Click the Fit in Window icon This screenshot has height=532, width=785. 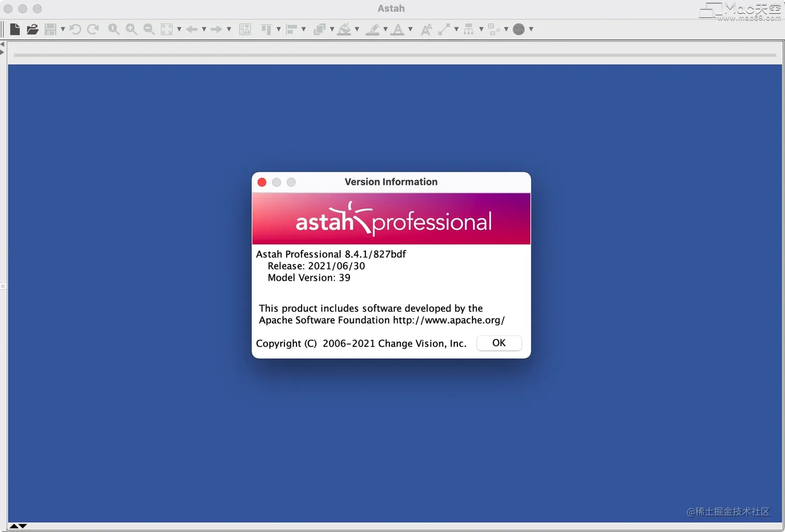click(167, 30)
